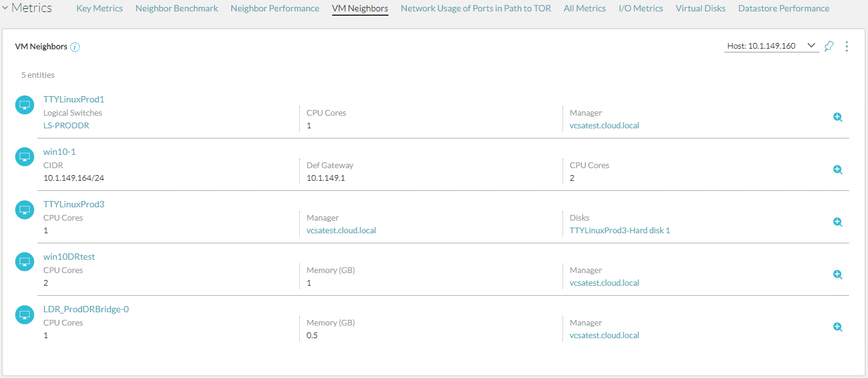Open the zoom magnifier for win10-1 row

click(837, 169)
